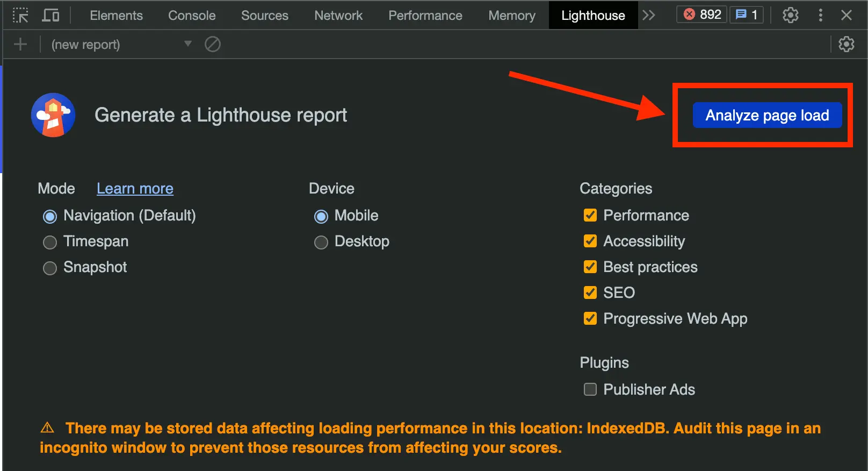
Task: Click the 892 errors badge
Action: tap(701, 15)
